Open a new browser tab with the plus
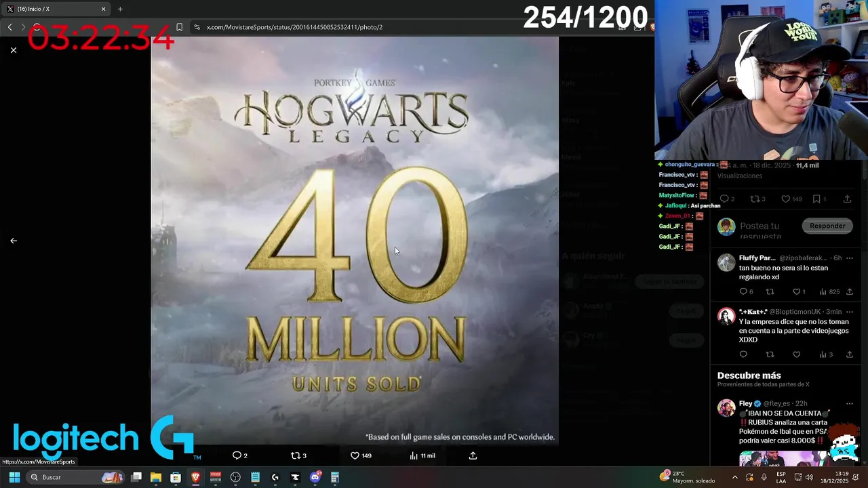Screen dimensions: 868x488 click(120, 9)
